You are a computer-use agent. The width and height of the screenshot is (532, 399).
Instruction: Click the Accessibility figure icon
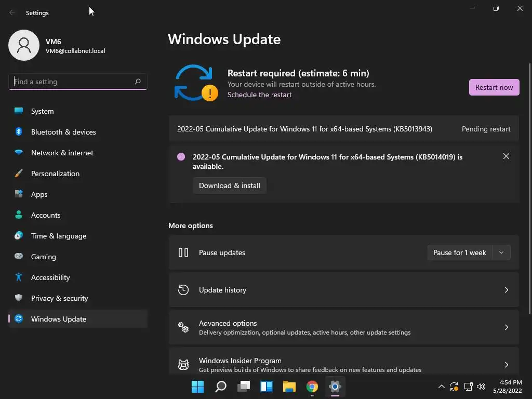pyautogui.click(x=19, y=277)
